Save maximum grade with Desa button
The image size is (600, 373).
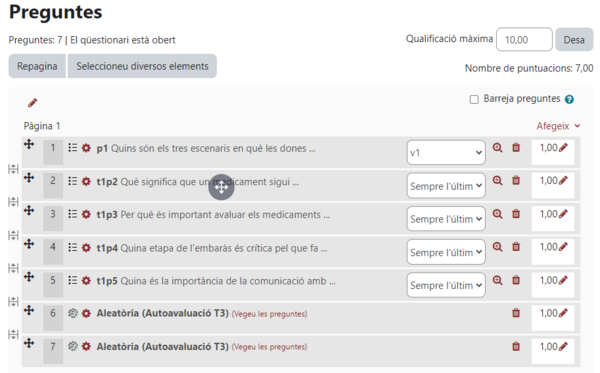pyautogui.click(x=574, y=39)
